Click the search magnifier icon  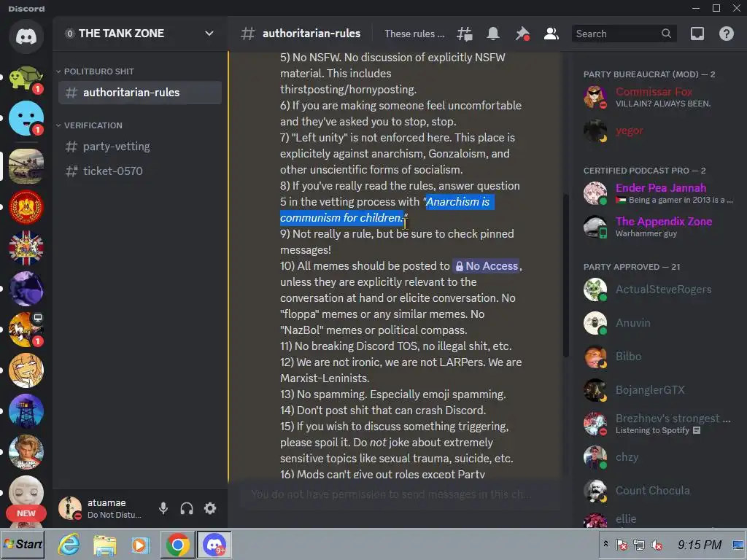[x=667, y=34]
